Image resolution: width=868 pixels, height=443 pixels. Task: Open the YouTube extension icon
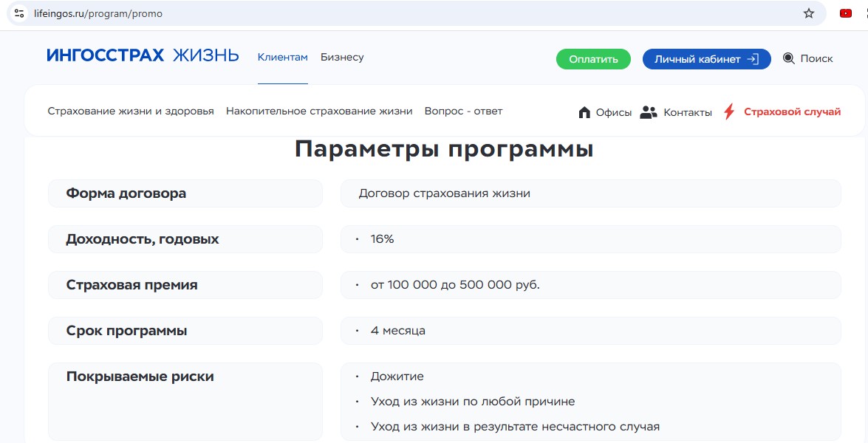point(846,13)
